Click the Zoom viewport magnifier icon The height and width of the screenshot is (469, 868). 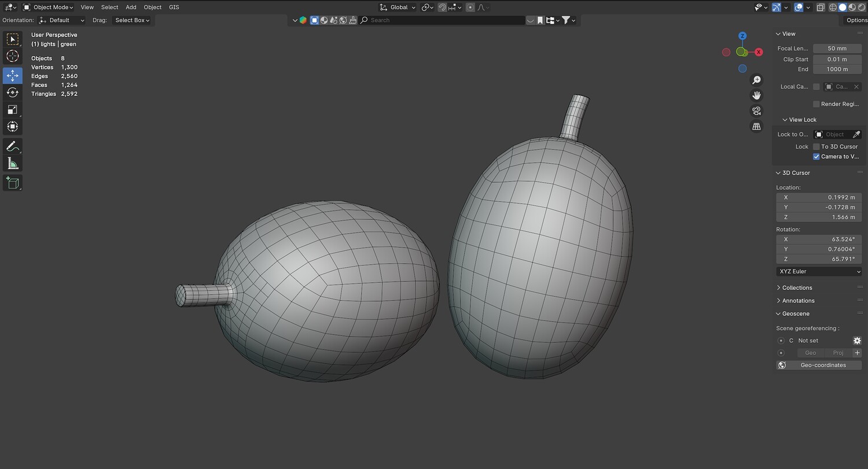(x=756, y=80)
